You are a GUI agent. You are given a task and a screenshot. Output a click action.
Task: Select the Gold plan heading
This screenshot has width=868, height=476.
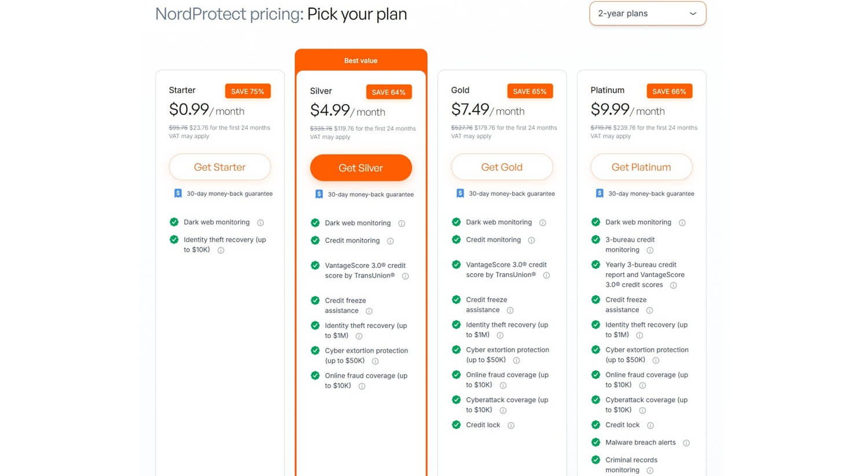[x=460, y=90]
